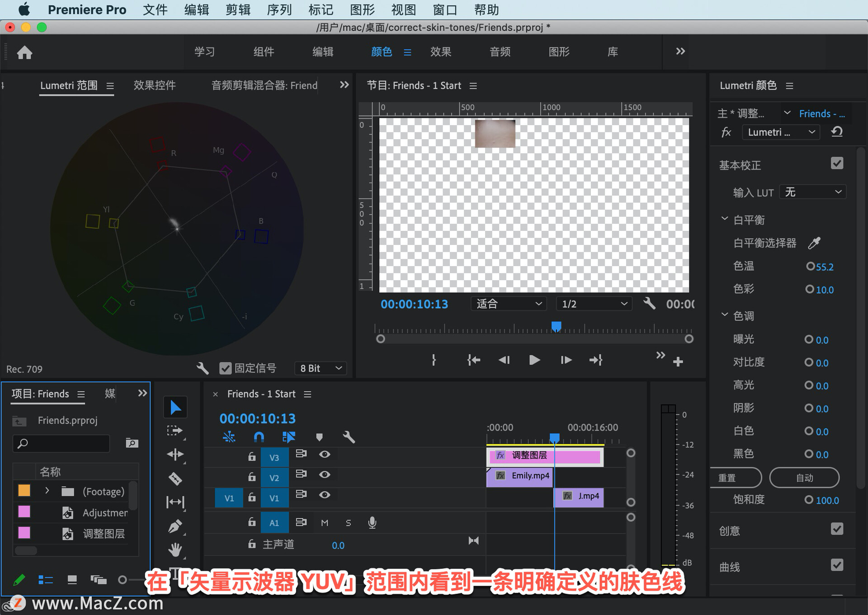Uncheck the 固定信号 checkbox
868x615 pixels.
(225, 368)
